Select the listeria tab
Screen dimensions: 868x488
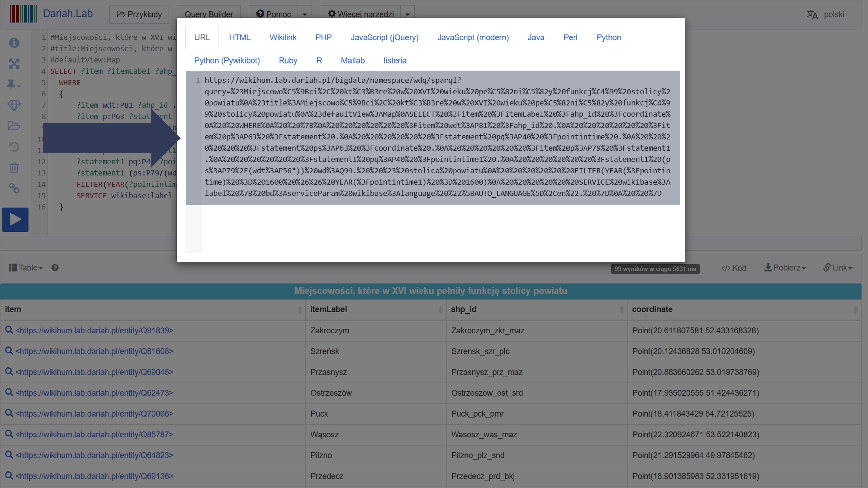395,61
